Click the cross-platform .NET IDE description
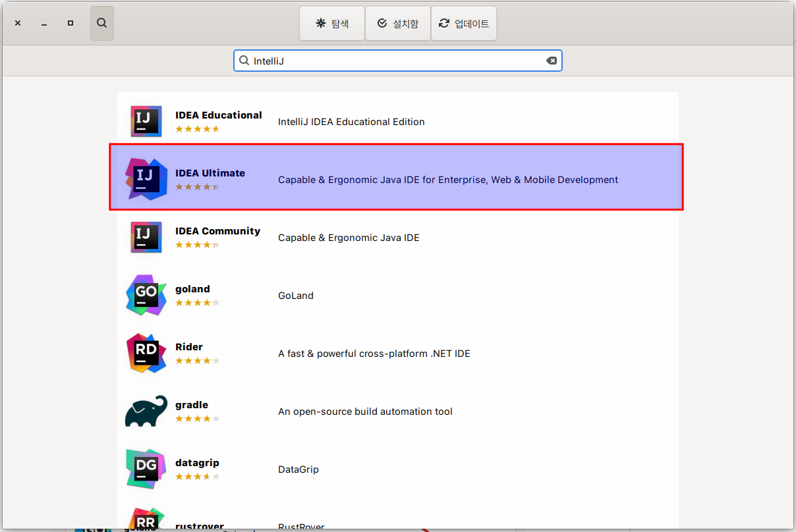The image size is (796, 532). tap(374, 354)
